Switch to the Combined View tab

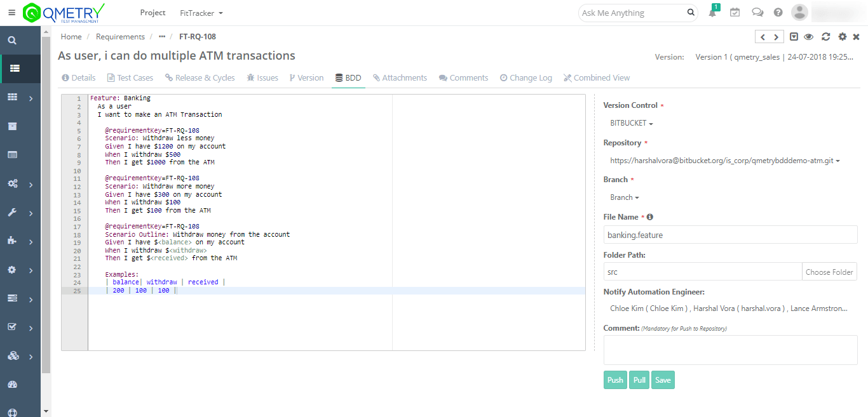point(597,77)
